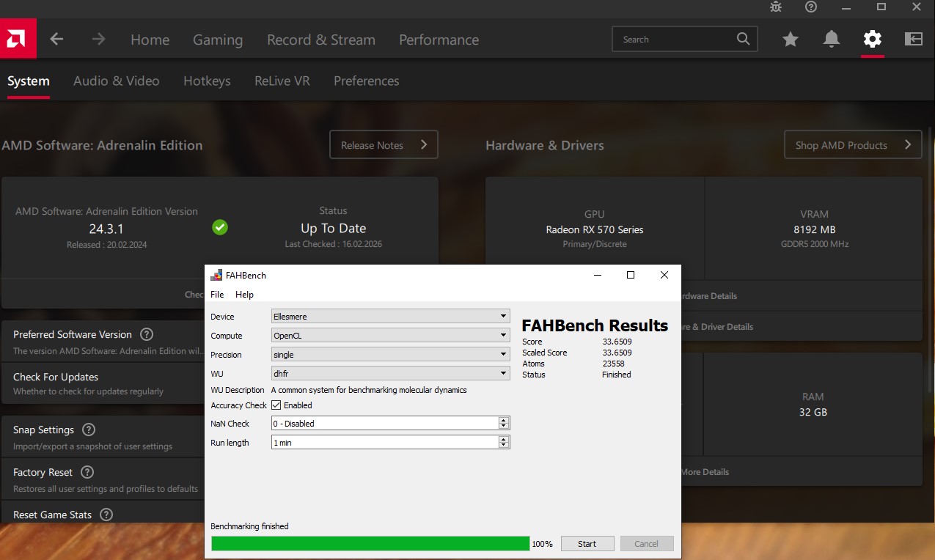The image size is (935, 560).
Task: Click the green benchmark progress bar
Action: pos(370,543)
